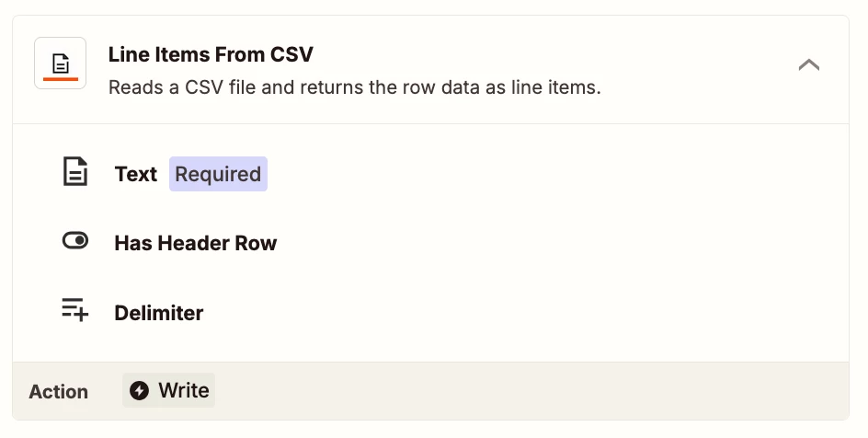
Task: Click the Has Header Row label
Action: 196,243
